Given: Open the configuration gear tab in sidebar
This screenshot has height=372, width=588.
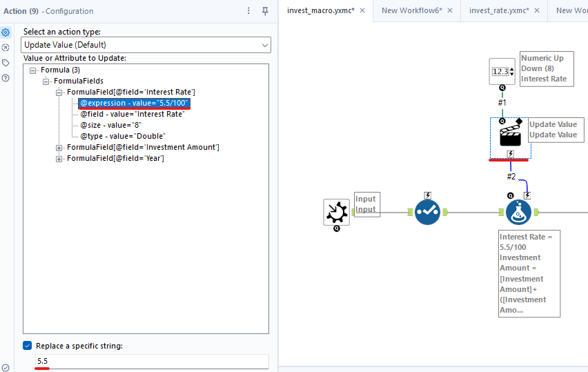Looking at the screenshot, I should tap(6, 32).
